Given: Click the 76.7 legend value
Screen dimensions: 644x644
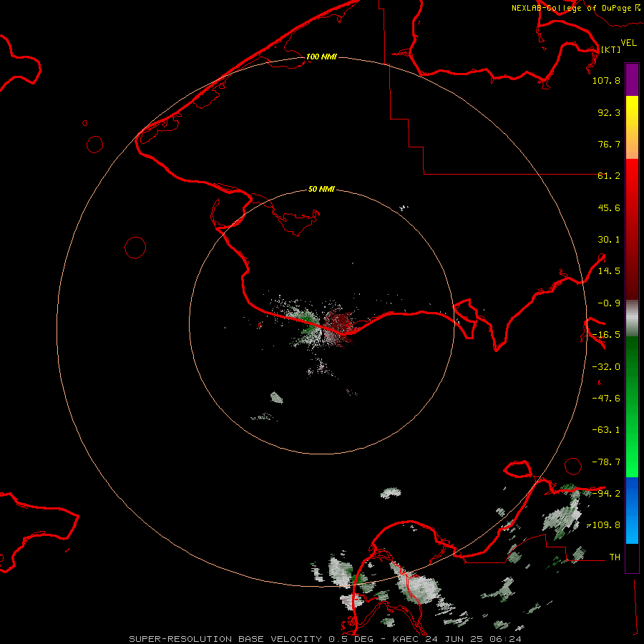Looking at the screenshot, I should (x=609, y=144).
